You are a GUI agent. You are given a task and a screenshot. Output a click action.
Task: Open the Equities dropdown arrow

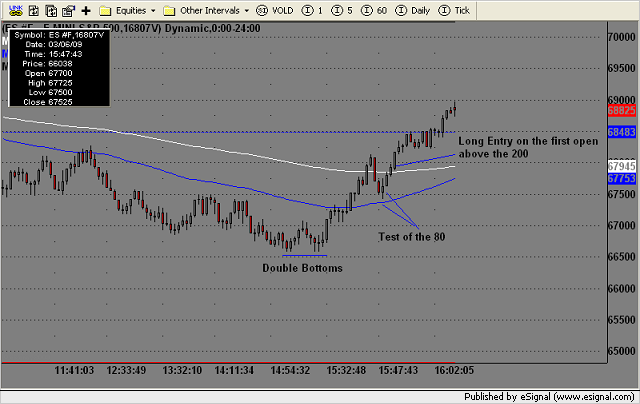tap(153, 11)
